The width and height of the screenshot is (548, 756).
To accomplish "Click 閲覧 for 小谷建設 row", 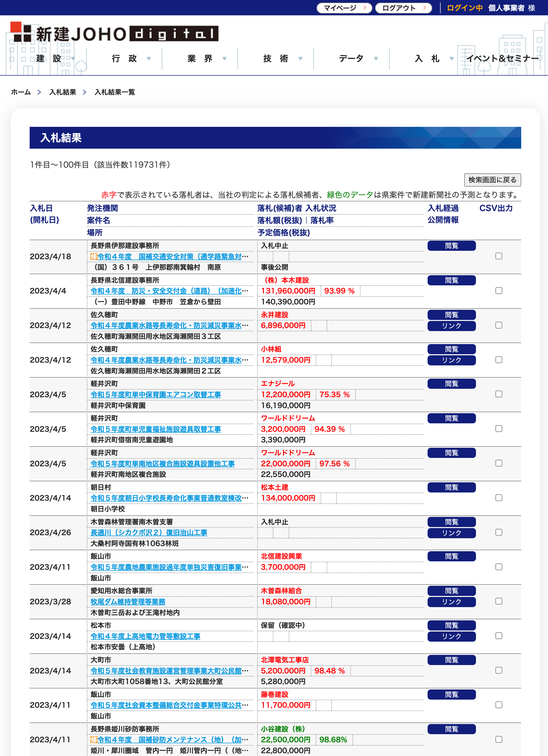I will (x=452, y=729).
